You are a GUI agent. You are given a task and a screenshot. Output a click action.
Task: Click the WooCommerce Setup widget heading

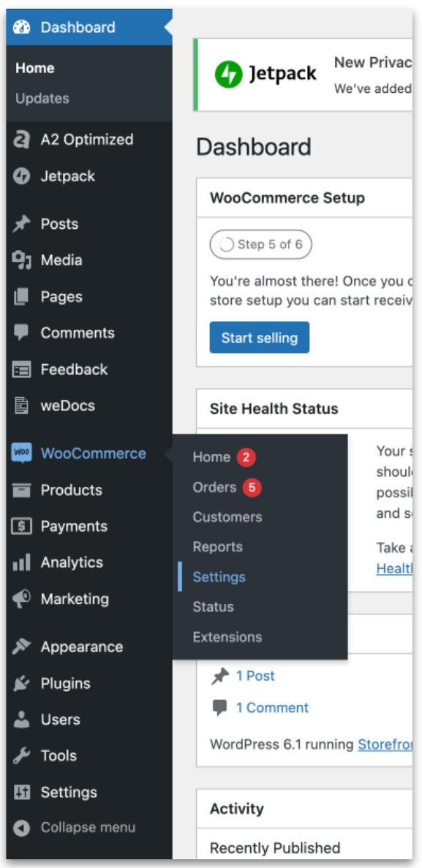[x=287, y=198]
